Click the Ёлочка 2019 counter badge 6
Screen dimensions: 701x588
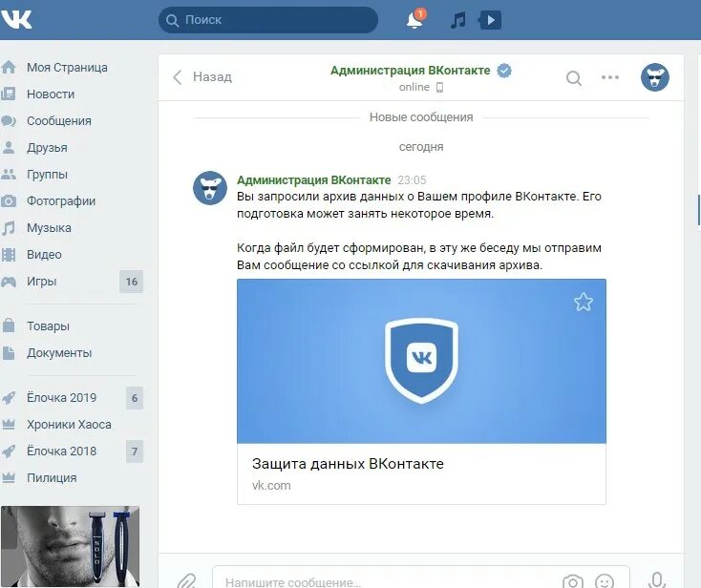[135, 398]
